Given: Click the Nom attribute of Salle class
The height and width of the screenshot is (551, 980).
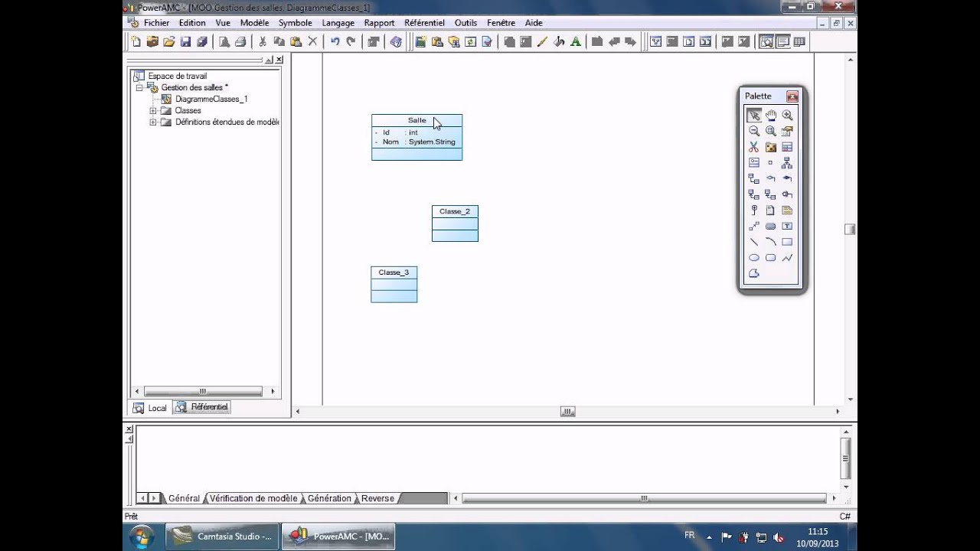Looking at the screenshot, I should pyautogui.click(x=416, y=142).
